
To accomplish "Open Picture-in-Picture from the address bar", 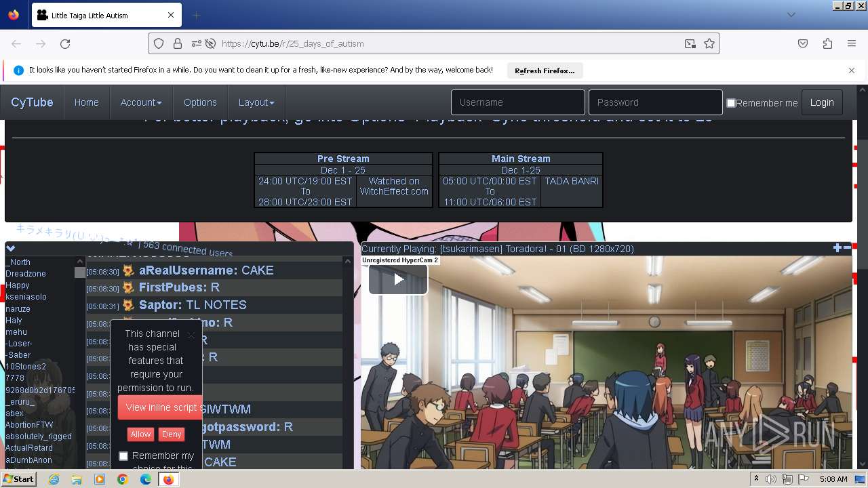I will click(690, 43).
